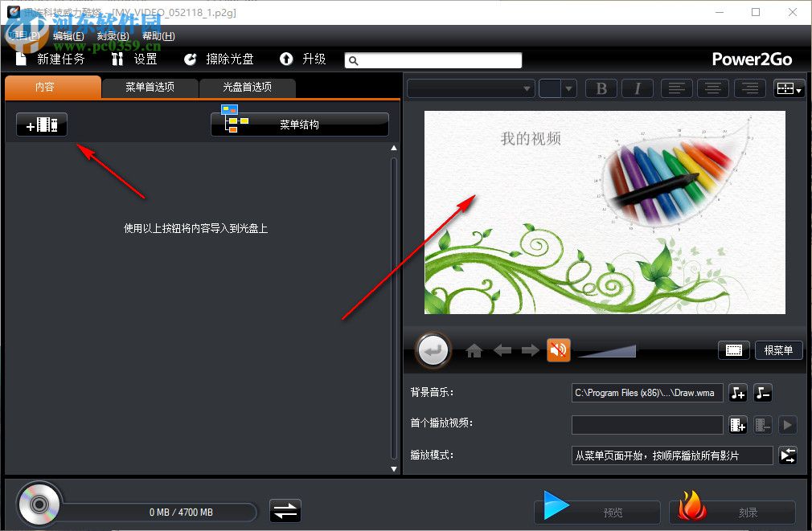Click the capacity swap icon beside the disc meter
Screen dimensions: 812x531
[285, 510]
